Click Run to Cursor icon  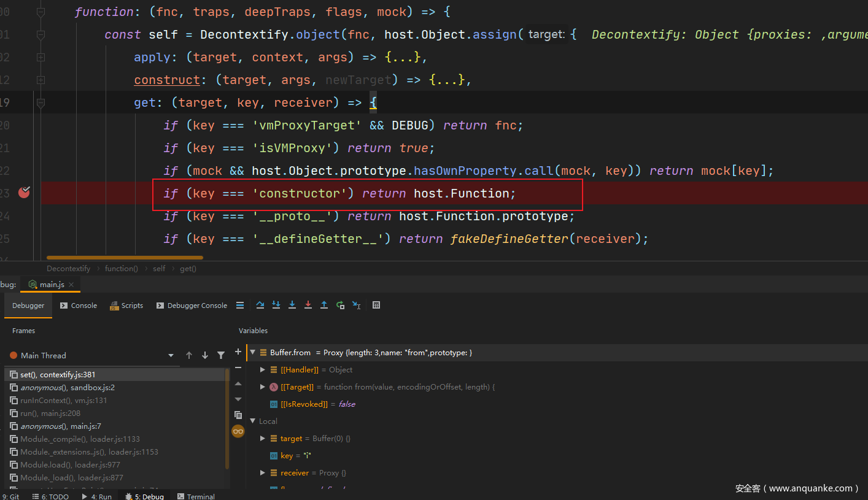356,305
